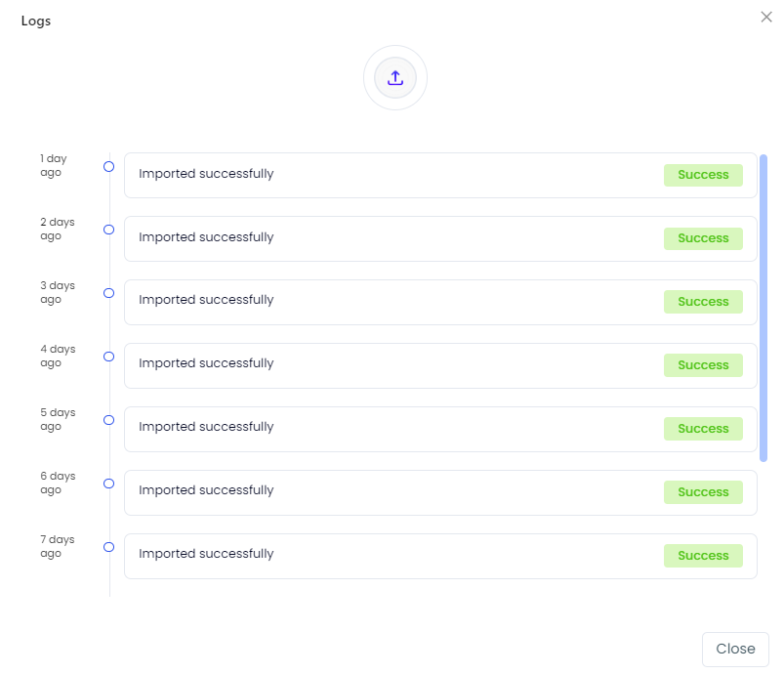Select the timeline marker for 2 days ago

108,230
